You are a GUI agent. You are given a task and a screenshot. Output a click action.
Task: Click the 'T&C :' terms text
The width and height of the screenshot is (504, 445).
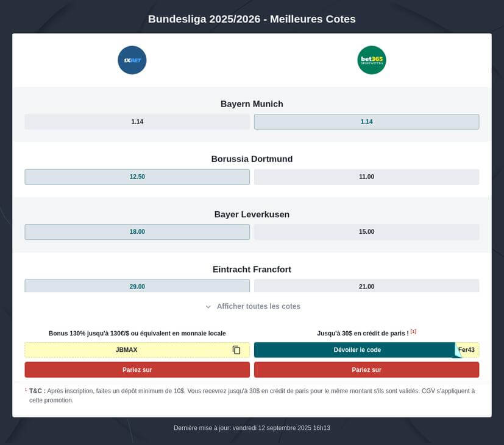(37, 391)
